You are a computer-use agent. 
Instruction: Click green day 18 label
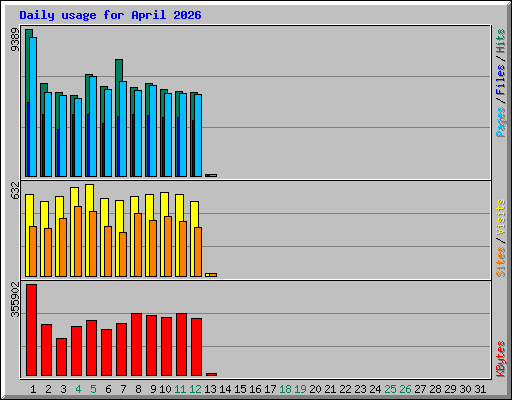285,389
